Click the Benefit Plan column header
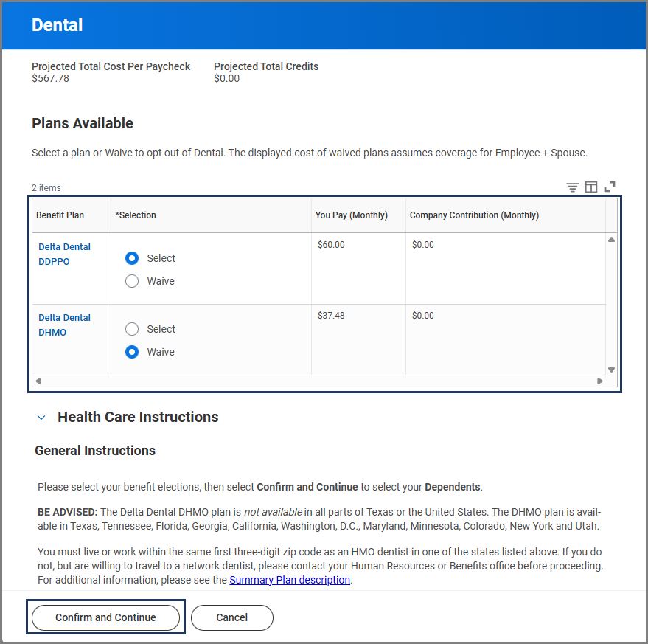 coord(60,215)
